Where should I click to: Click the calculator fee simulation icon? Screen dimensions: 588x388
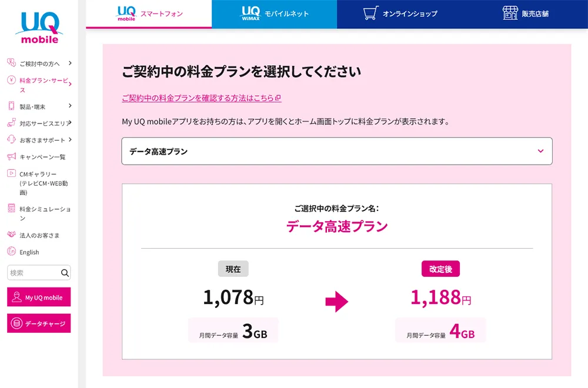[x=11, y=208]
